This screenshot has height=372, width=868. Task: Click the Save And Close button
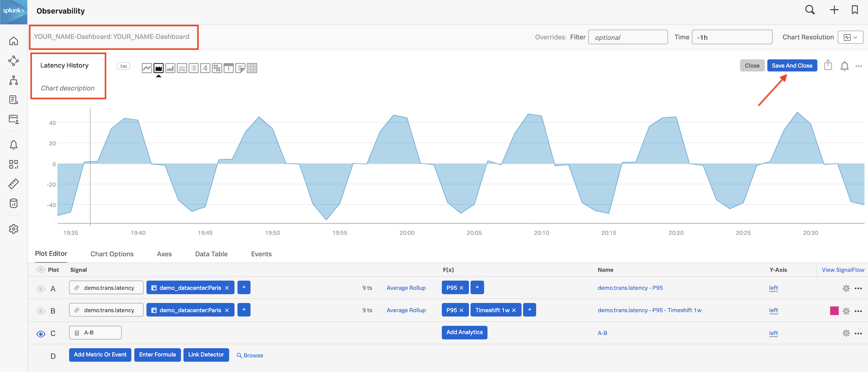pos(792,66)
